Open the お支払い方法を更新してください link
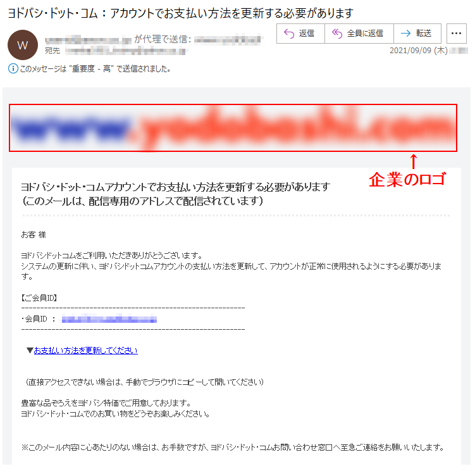The height and width of the screenshot is (476, 475). 85,351
